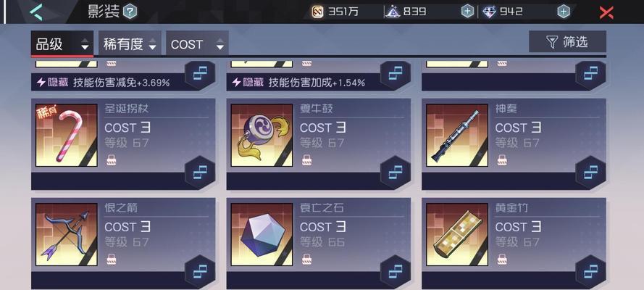The width and height of the screenshot is (644, 290).
Task: Open the 筛选 filter button
Action: tap(567, 41)
